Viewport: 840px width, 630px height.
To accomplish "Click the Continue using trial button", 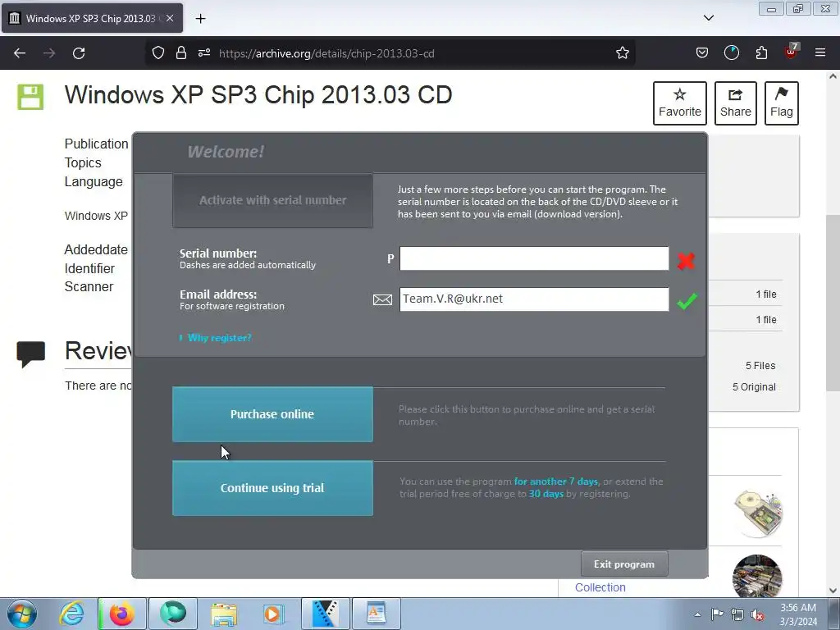I will click(272, 488).
